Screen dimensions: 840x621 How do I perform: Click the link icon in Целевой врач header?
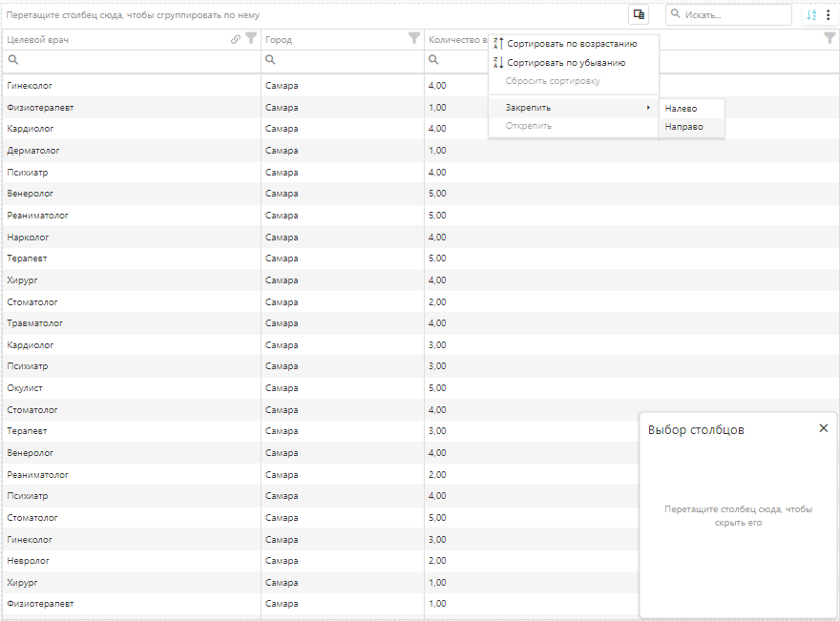coord(236,39)
